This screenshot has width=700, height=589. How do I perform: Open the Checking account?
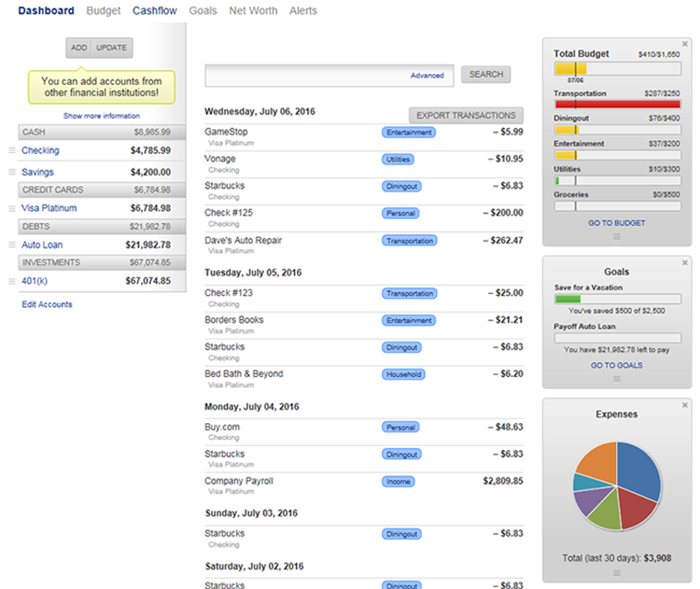point(41,150)
